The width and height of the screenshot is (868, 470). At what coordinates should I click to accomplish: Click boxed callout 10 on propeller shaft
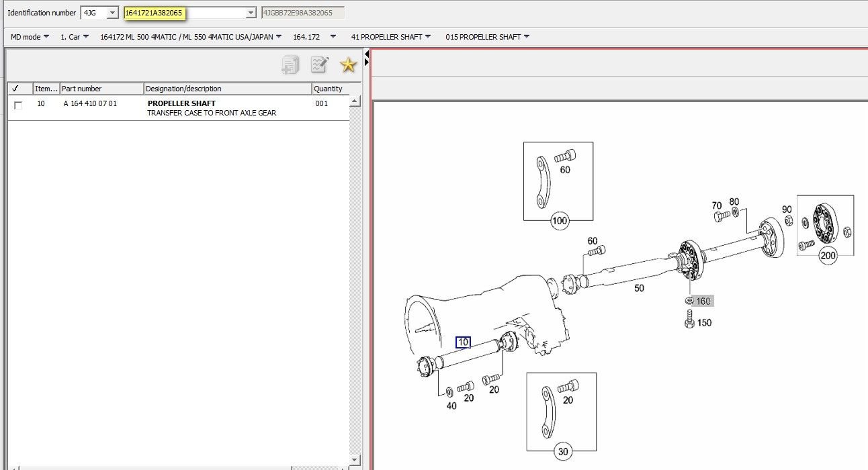pyautogui.click(x=462, y=341)
